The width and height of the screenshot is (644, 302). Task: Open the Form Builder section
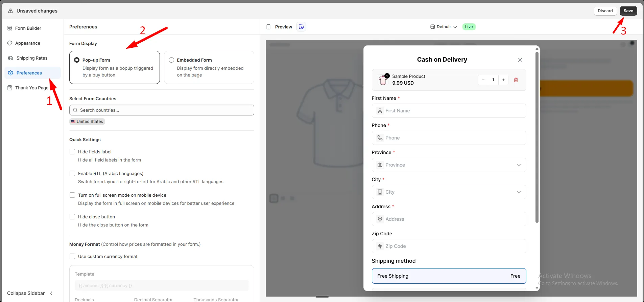pyautogui.click(x=32, y=28)
